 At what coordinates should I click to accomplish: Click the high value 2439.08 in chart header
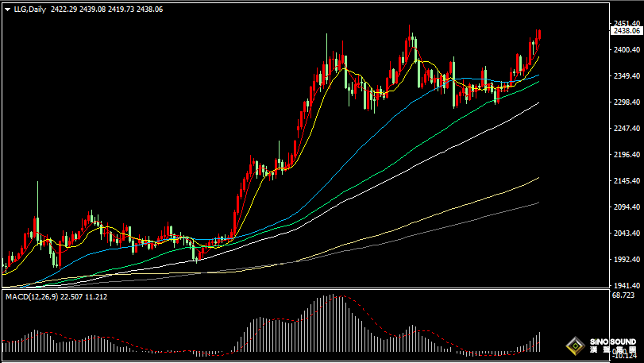point(91,9)
